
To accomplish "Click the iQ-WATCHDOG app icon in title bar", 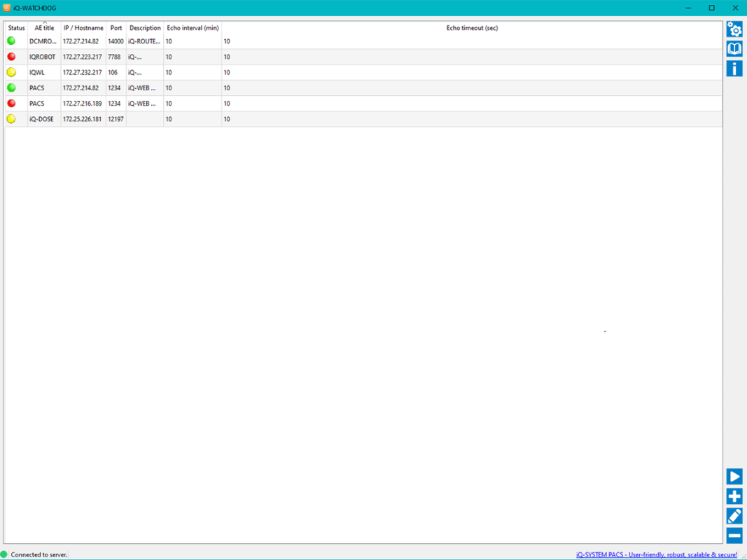I will (6, 8).
